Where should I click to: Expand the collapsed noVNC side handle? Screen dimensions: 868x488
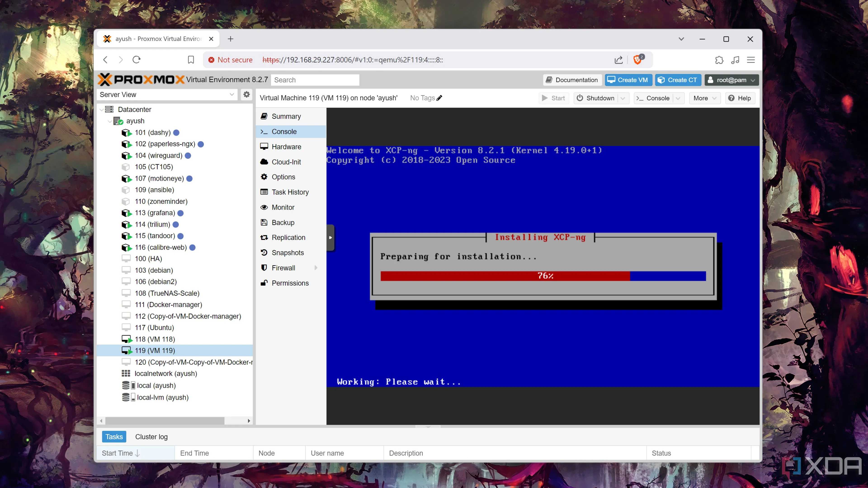point(330,237)
